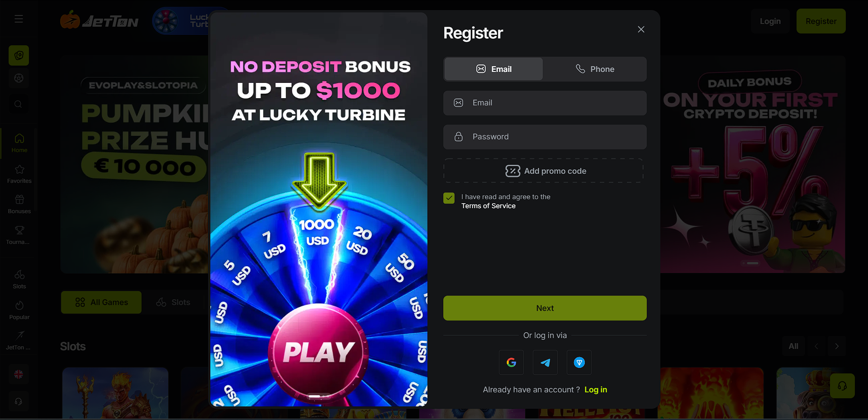
Task: Sign in with the Telegram icon
Action: click(545, 362)
